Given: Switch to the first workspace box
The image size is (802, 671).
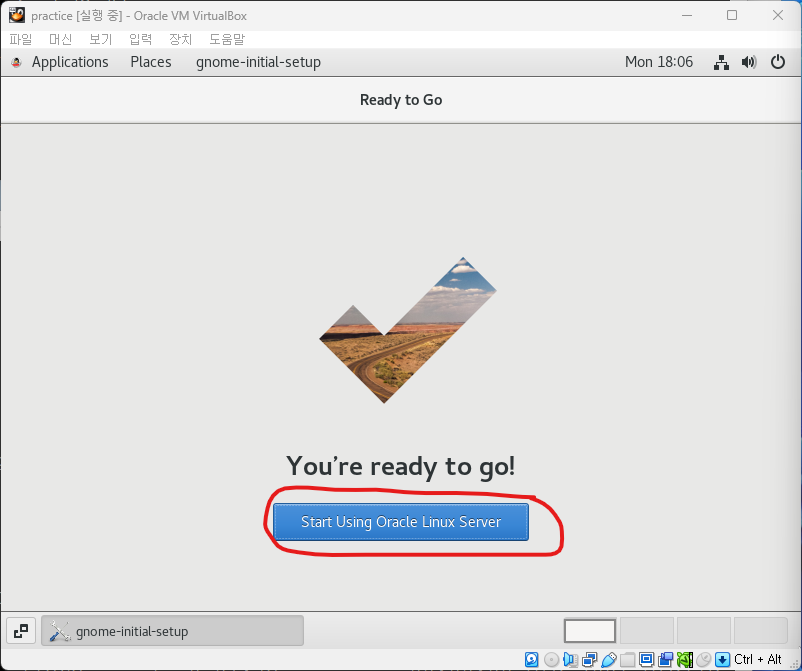Looking at the screenshot, I should click(x=590, y=631).
